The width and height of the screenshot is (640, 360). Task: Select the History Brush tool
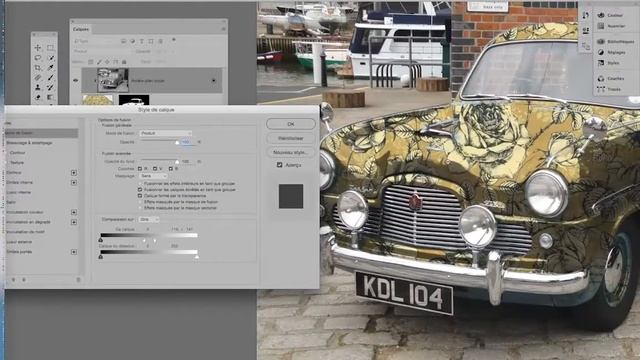point(50,87)
